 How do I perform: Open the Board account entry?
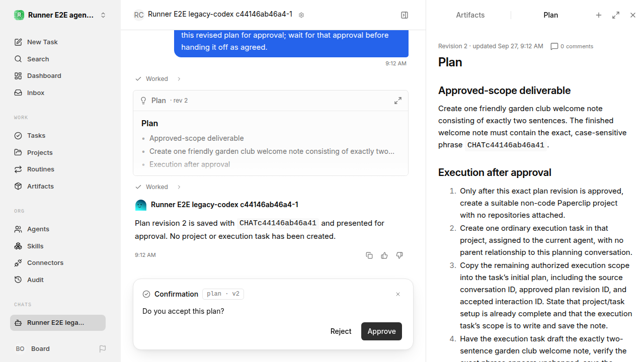pos(33,349)
